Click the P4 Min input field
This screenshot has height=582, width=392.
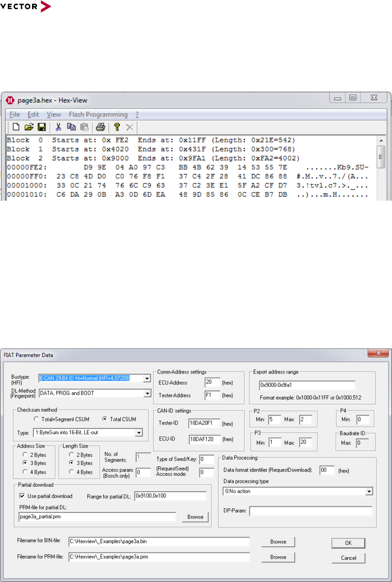[362, 420]
